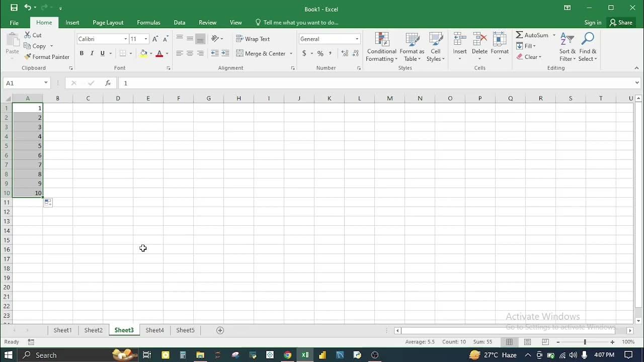Click the zoom slider handle
This screenshot has height=362, width=644.
pos(585,342)
